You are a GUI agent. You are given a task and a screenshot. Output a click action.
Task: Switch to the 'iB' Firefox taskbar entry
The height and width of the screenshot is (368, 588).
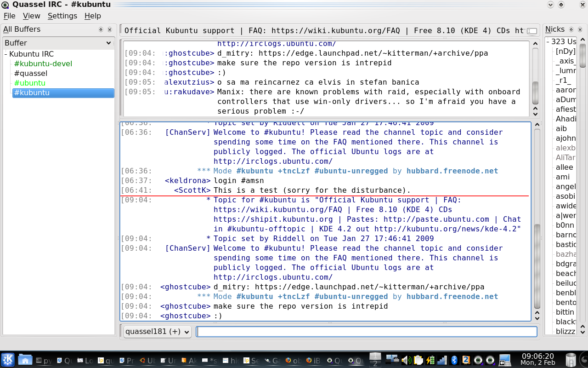click(x=314, y=360)
